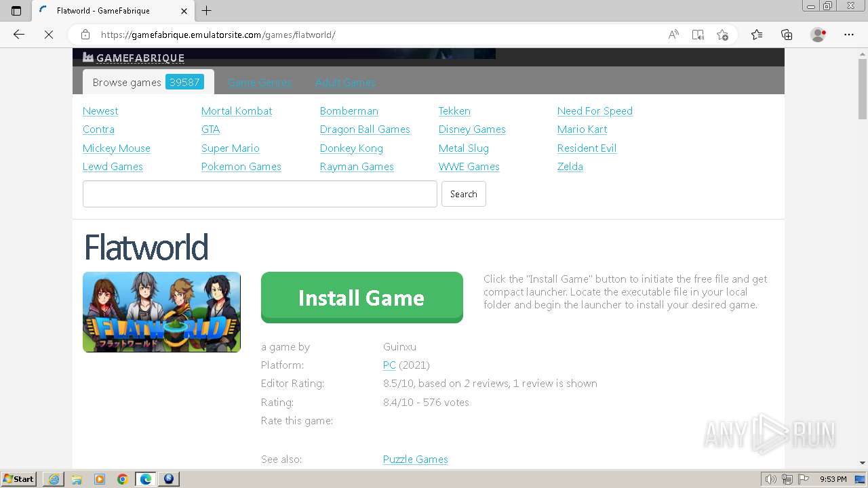Open File Explorer folder in taskbar

(x=77, y=479)
